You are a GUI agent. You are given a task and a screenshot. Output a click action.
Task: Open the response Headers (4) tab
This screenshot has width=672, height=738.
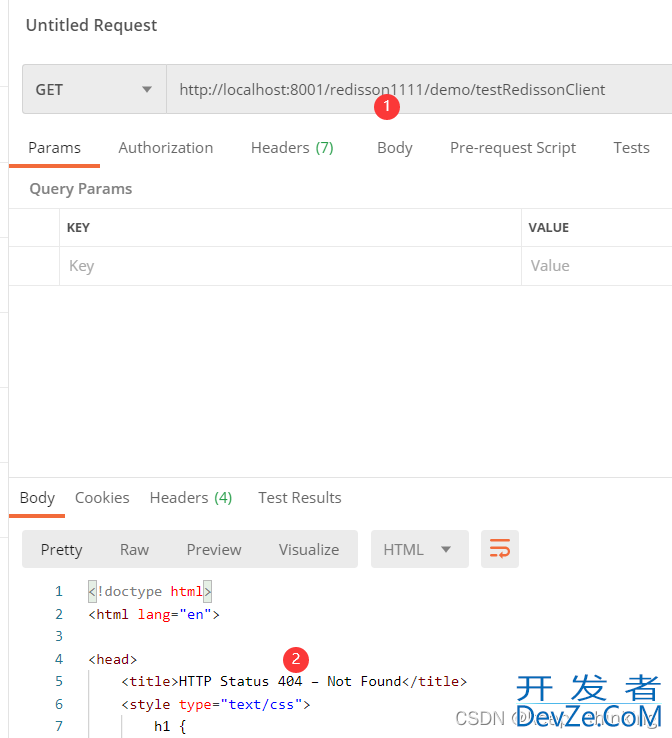coord(191,497)
